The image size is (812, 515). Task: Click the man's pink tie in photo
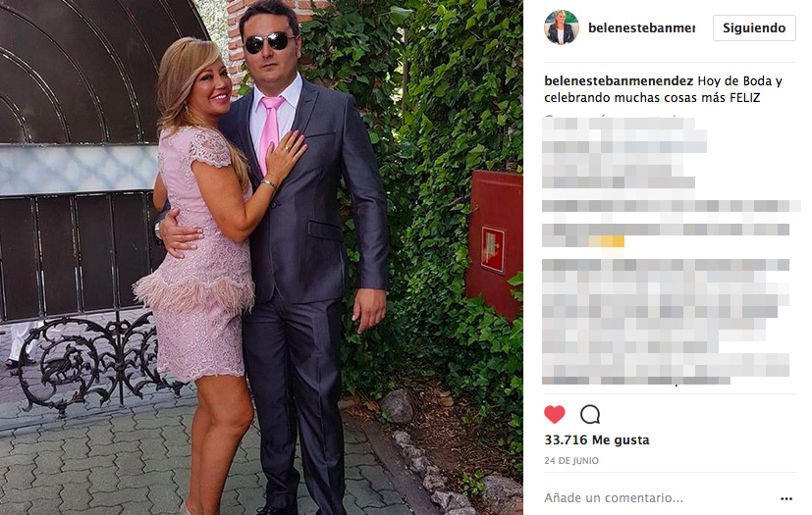tap(270, 132)
